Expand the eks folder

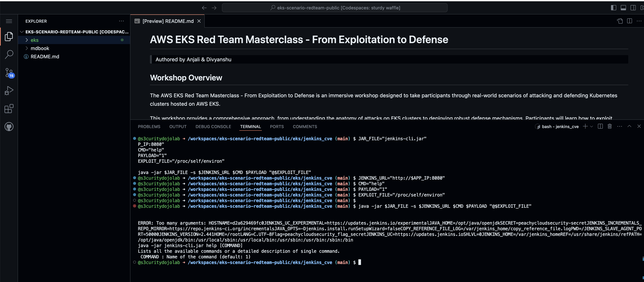click(x=34, y=40)
